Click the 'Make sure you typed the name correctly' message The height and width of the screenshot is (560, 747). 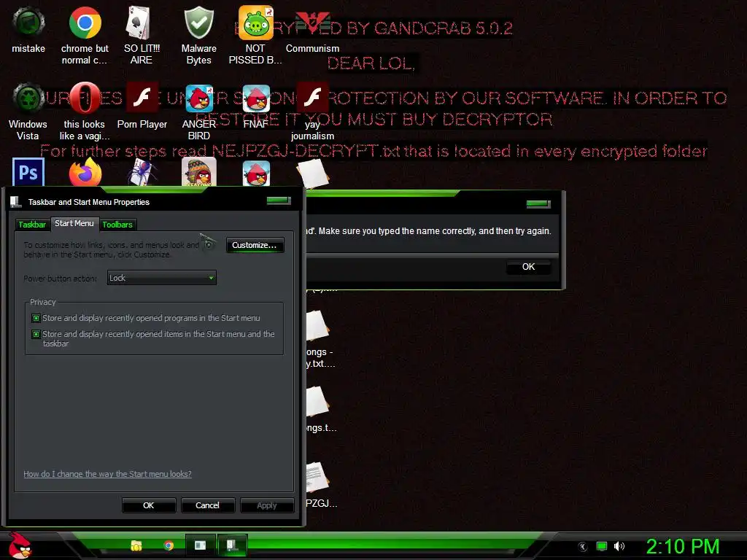click(435, 231)
